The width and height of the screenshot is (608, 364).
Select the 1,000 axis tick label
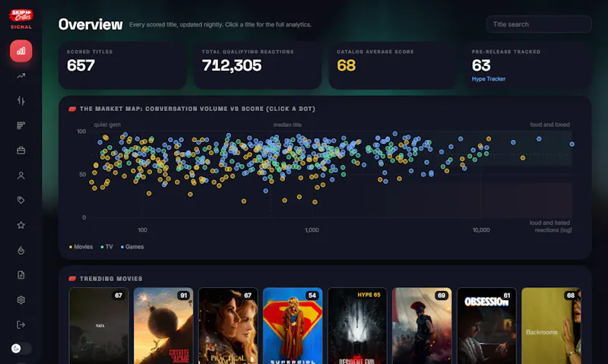[312, 230]
